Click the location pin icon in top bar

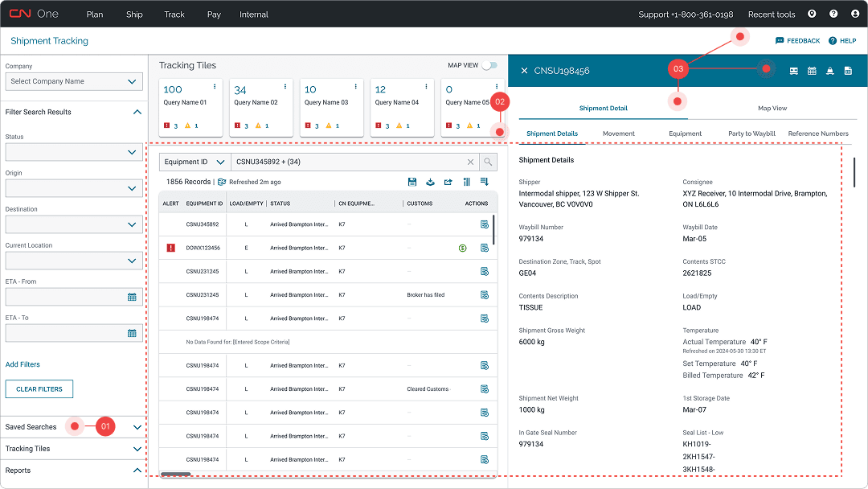(x=812, y=14)
